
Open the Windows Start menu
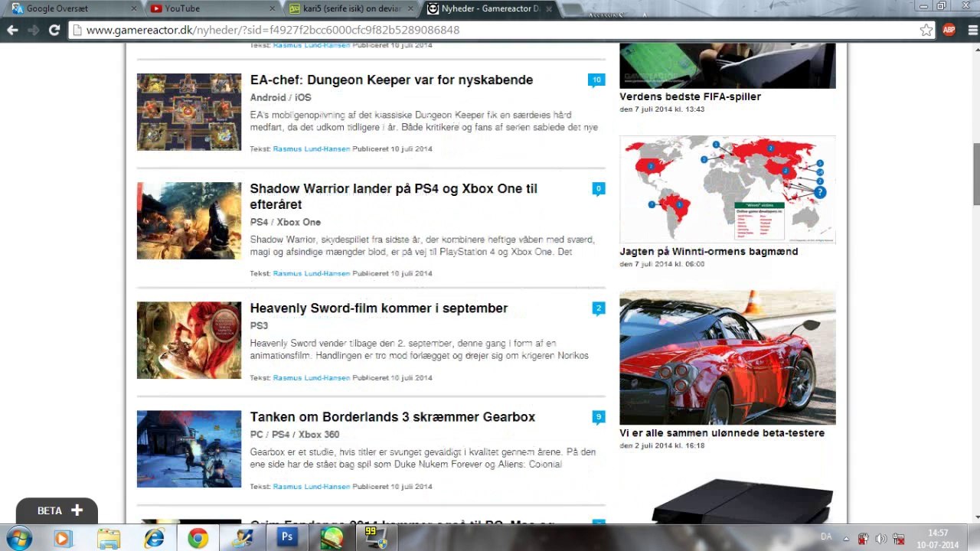pyautogui.click(x=18, y=538)
